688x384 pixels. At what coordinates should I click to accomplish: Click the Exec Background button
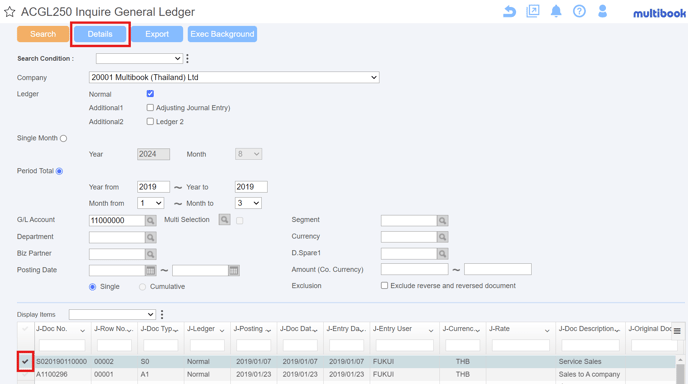(x=222, y=34)
